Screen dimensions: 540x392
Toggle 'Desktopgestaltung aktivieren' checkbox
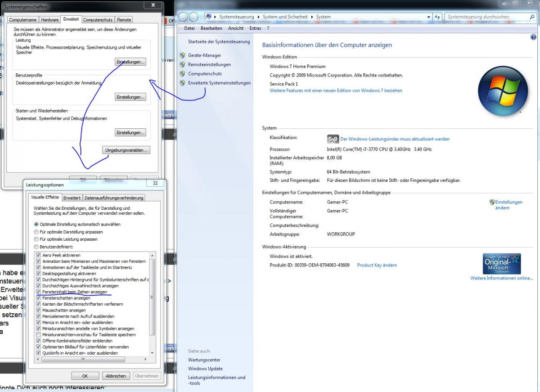(x=39, y=273)
